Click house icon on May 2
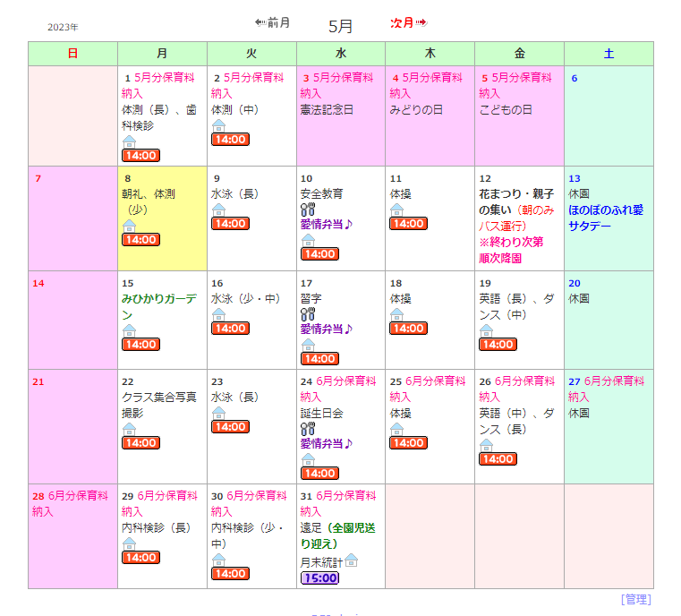This screenshot has height=616, width=681. point(219,125)
